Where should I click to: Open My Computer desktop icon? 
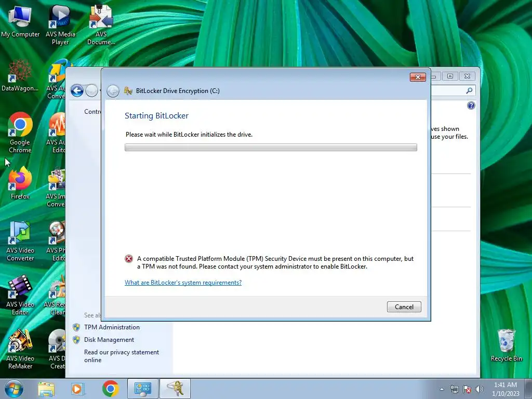coord(20,21)
